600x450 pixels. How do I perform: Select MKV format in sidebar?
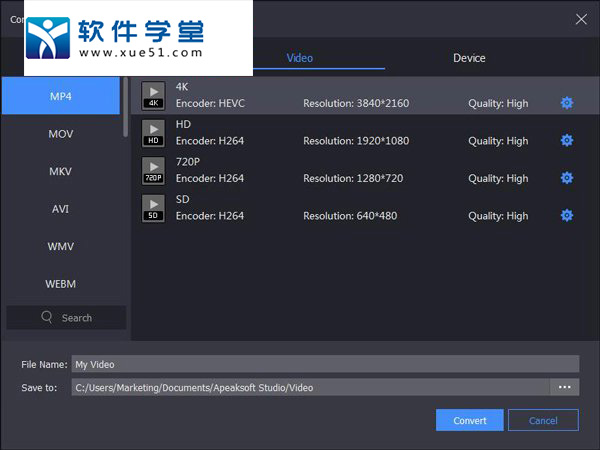pyautogui.click(x=61, y=171)
